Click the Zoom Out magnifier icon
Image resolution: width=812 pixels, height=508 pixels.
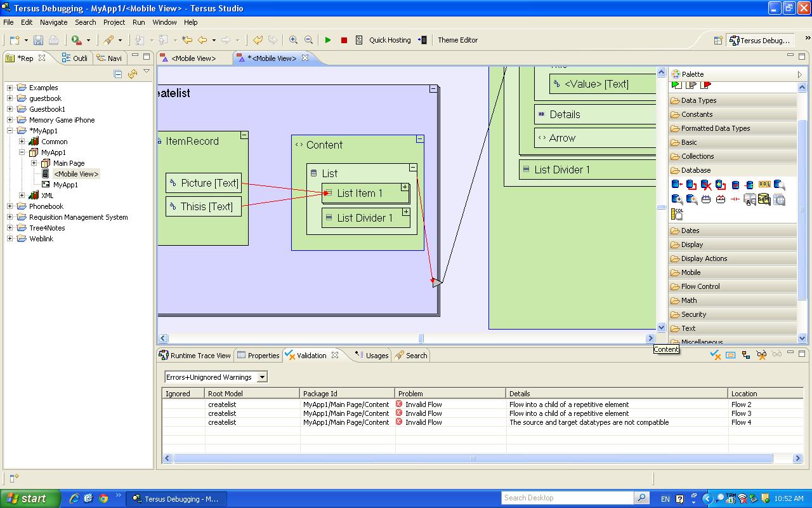308,40
